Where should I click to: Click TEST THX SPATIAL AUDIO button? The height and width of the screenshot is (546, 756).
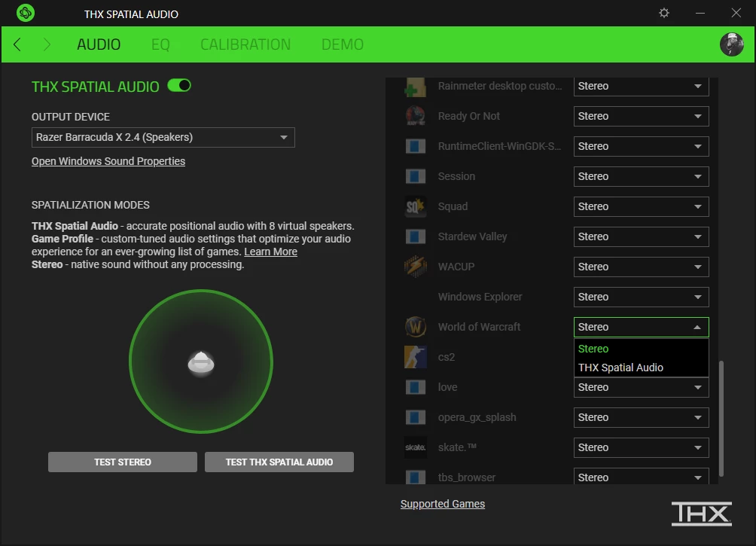point(279,462)
